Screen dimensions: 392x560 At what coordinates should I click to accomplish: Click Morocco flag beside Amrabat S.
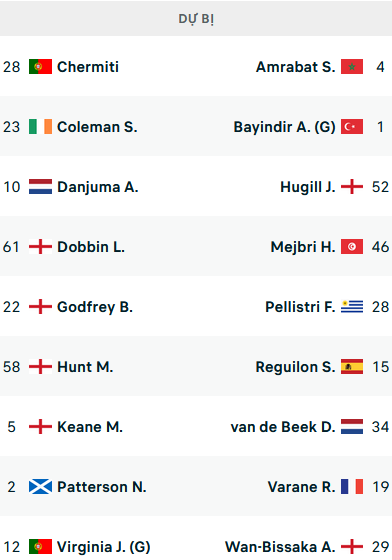pos(352,66)
